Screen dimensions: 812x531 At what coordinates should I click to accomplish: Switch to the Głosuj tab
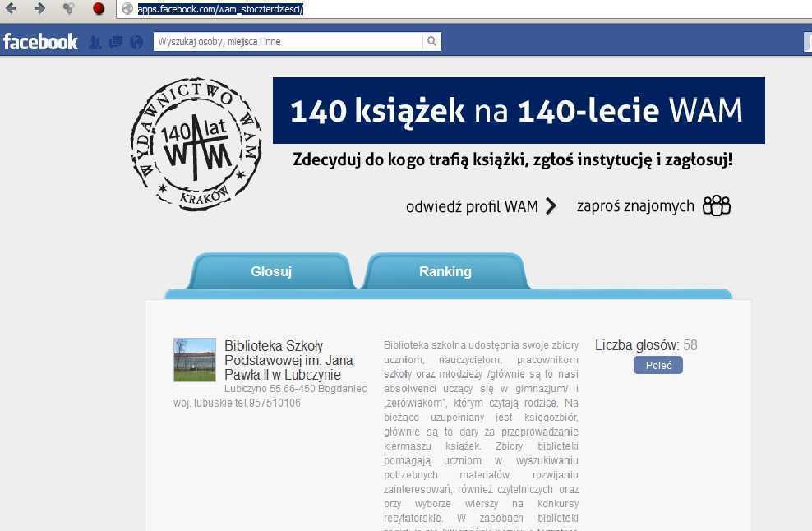pos(271,271)
